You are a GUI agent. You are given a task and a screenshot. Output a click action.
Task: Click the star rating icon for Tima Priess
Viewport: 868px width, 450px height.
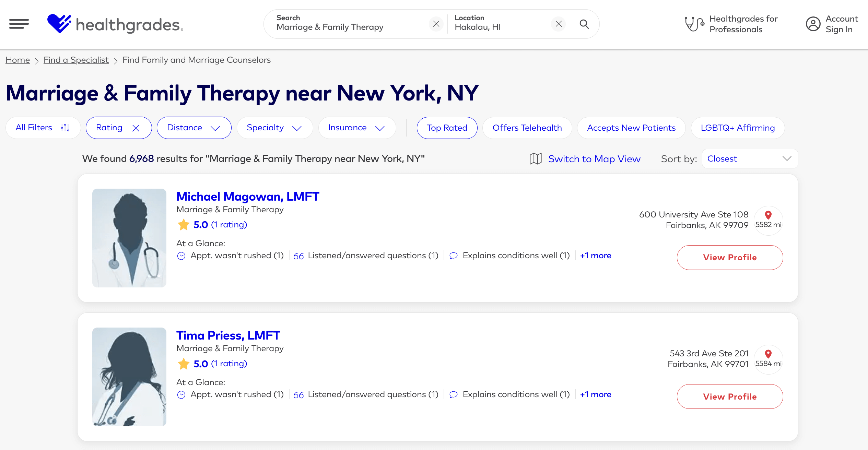pos(184,364)
